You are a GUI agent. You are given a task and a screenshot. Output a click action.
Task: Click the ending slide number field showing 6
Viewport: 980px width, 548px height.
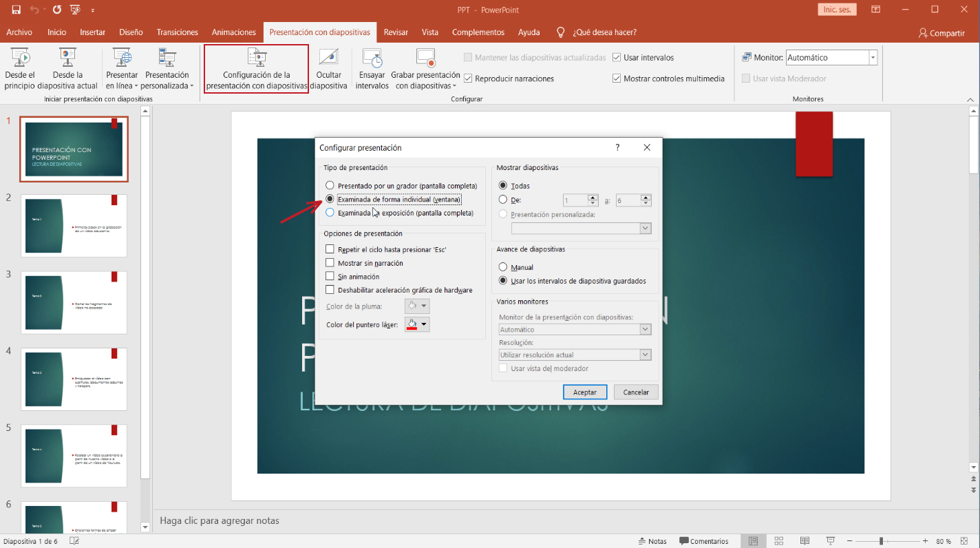click(x=628, y=200)
